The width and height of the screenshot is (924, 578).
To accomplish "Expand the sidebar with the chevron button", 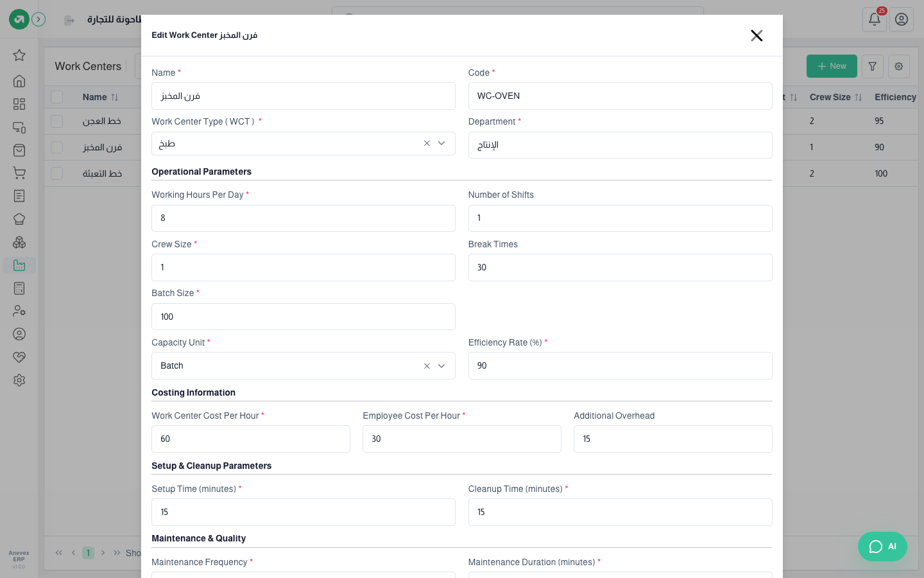I will 38,19.
